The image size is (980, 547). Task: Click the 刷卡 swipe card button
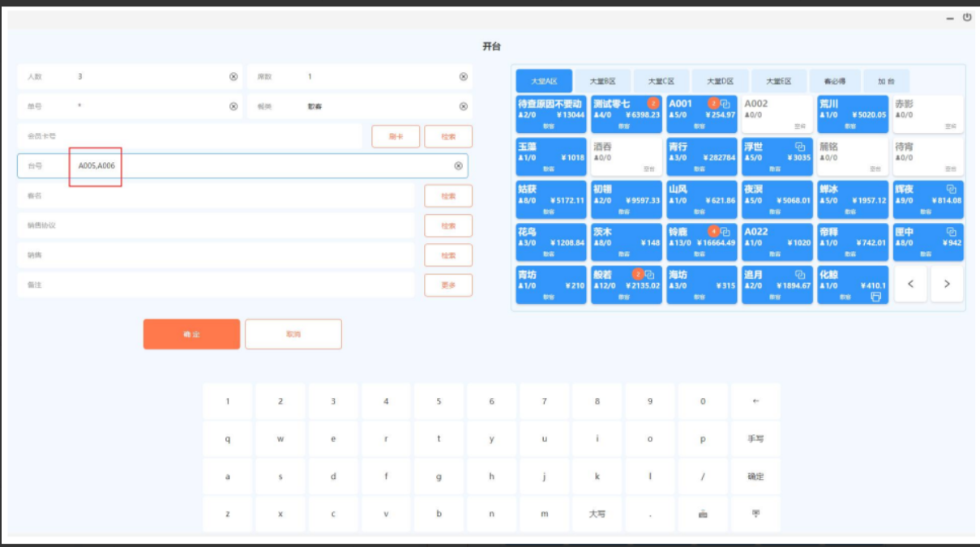tap(396, 137)
